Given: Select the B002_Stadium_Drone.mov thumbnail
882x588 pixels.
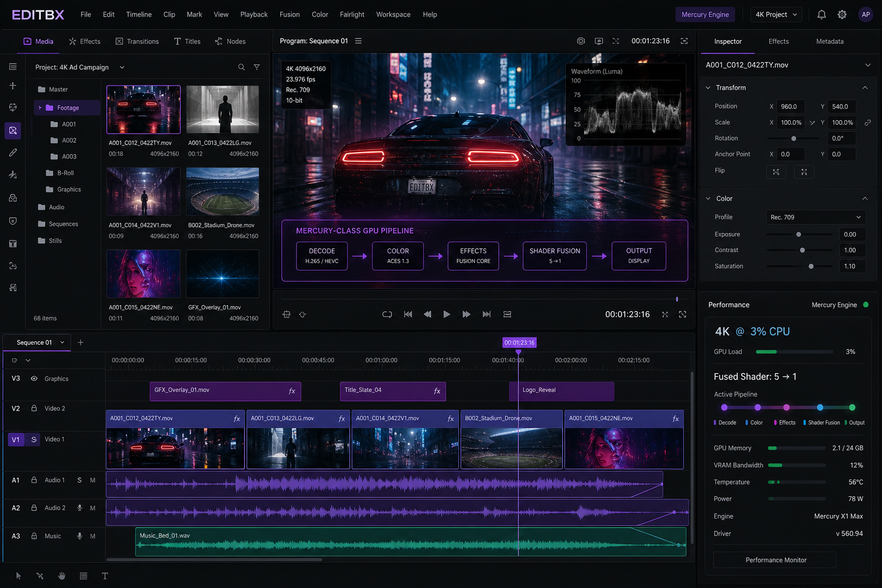Looking at the screenshot, I should click(x=223, y=191).
